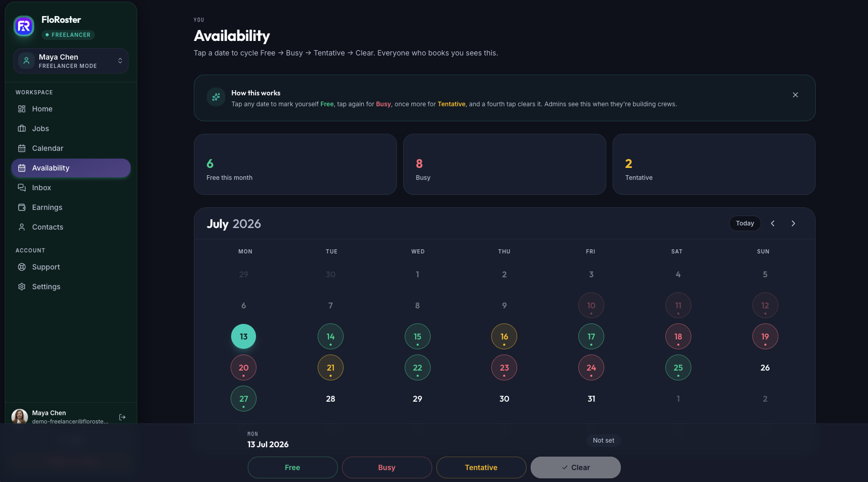This screenshot has height=482, width=868.
Task: Select unset date July 28
Action: 331,399
